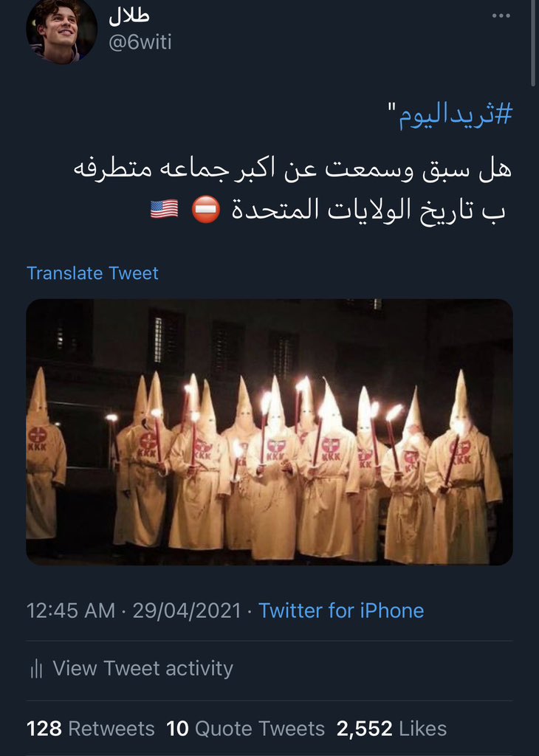Tap the tweet's first line of Arabic text
This screenshot has width=539, height=756.
coord(292,169)
